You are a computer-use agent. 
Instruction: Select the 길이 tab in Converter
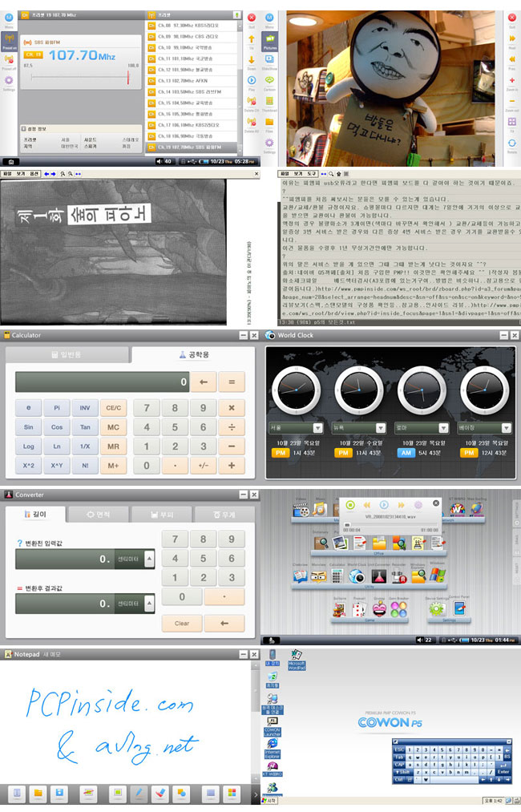click(36, 515)
